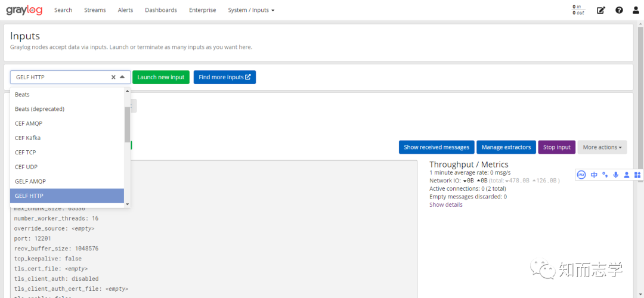The height and width of the screenshot is (298, 644).
Task: Click Show received messages button
Action: pyautogui.click(x=436, y=147)
